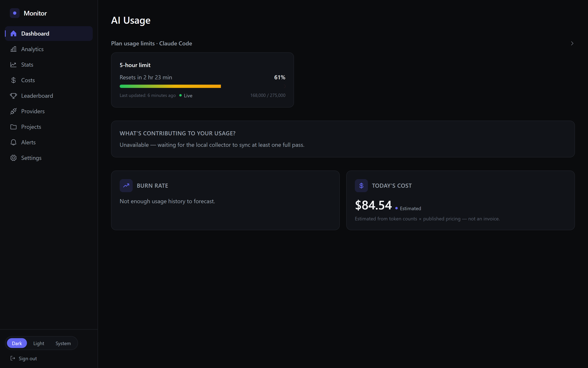The height and width of the screenshot is (368, 588).
Task: Open the Dashboard page
Action: pyautogui.click(x=49, y=34)
